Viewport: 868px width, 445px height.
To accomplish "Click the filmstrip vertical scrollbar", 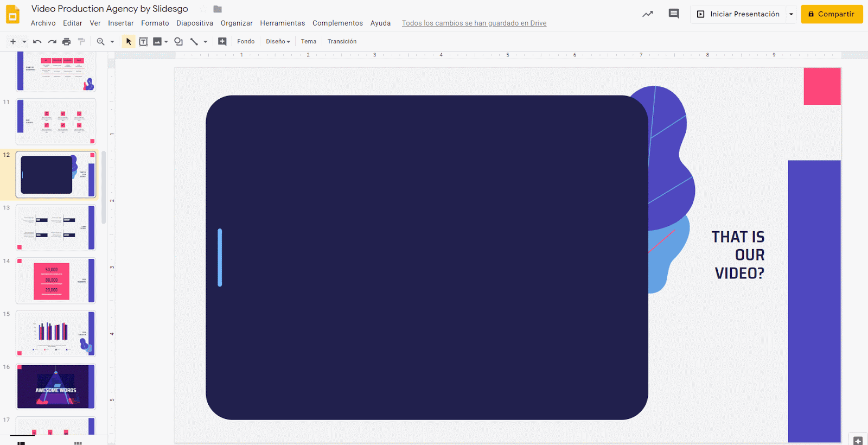I will tap(104, 187).
